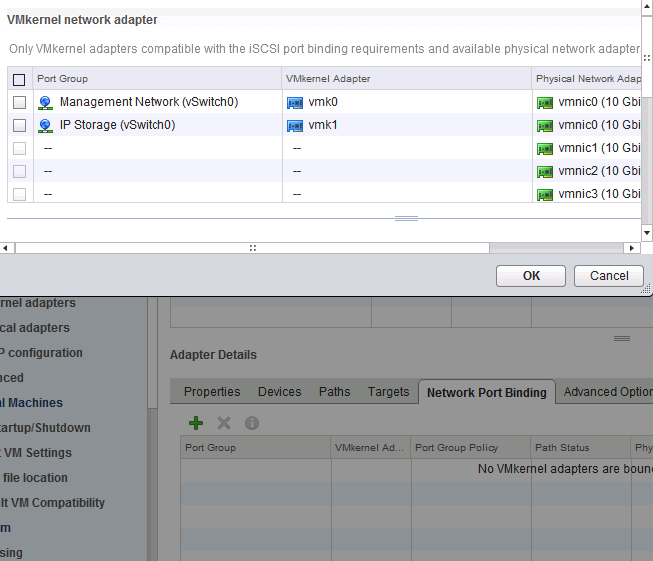Click the vertical scrollbar down arrow
The width and height of the screenshot is (653, 561).
point(647,233)
